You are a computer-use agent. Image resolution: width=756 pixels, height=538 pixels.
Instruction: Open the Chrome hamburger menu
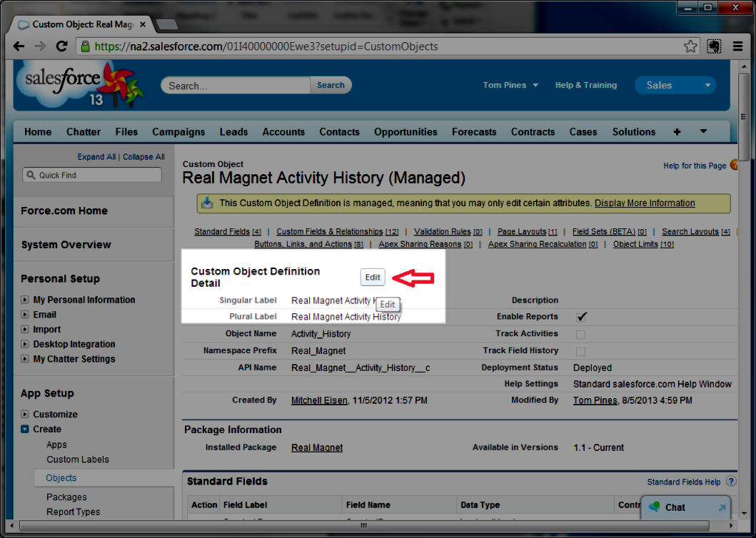click(x=737, y=46)
